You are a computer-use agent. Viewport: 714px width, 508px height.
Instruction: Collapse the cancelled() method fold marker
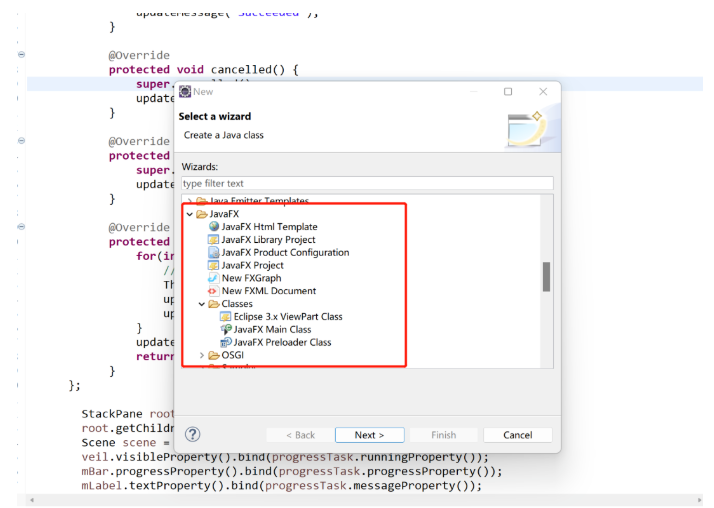pos(21,55)
